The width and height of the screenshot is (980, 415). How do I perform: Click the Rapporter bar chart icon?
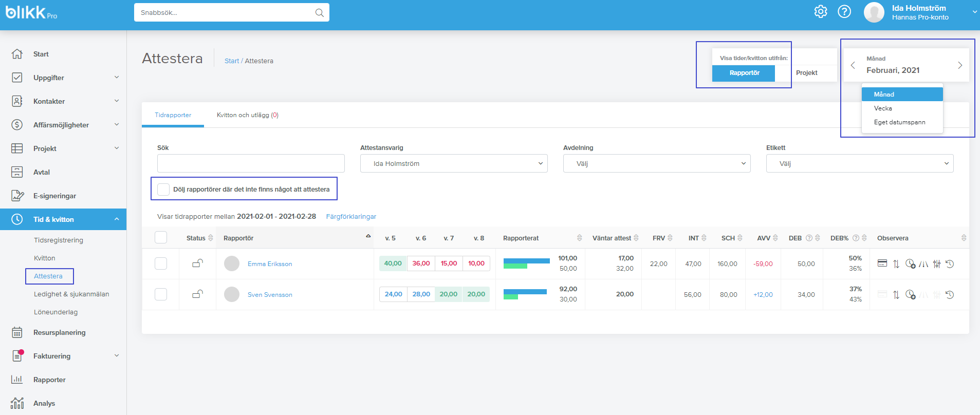17,380
